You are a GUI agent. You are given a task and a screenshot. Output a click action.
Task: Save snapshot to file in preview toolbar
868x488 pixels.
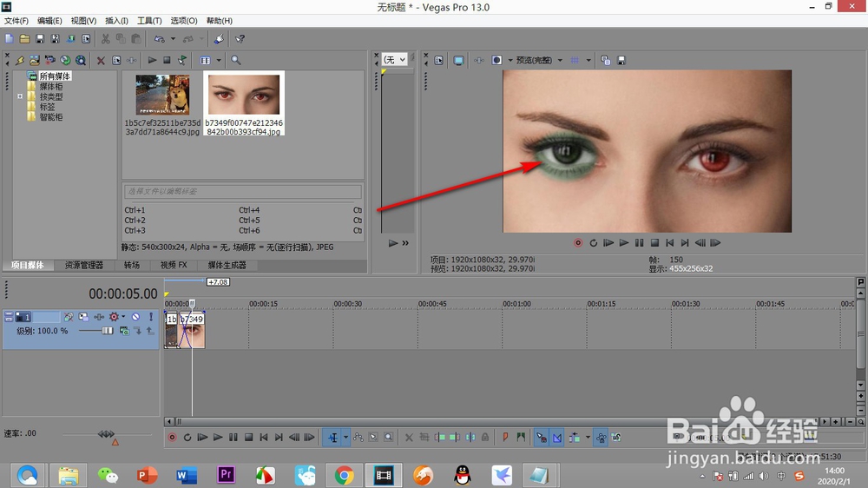621,60
